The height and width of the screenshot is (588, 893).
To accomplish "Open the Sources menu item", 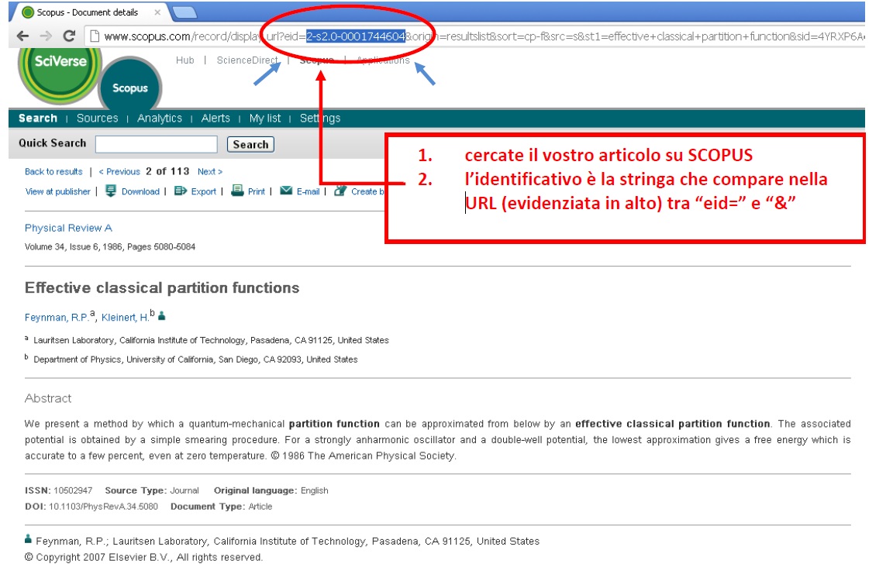I will coord(97,119).
